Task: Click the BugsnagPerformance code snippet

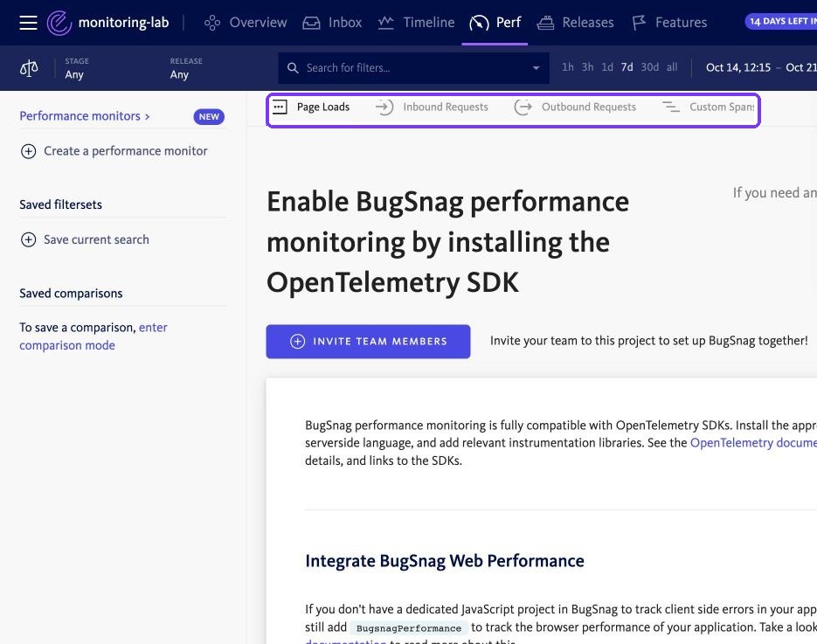Action: pyautogui.click(x=409, y=628)
